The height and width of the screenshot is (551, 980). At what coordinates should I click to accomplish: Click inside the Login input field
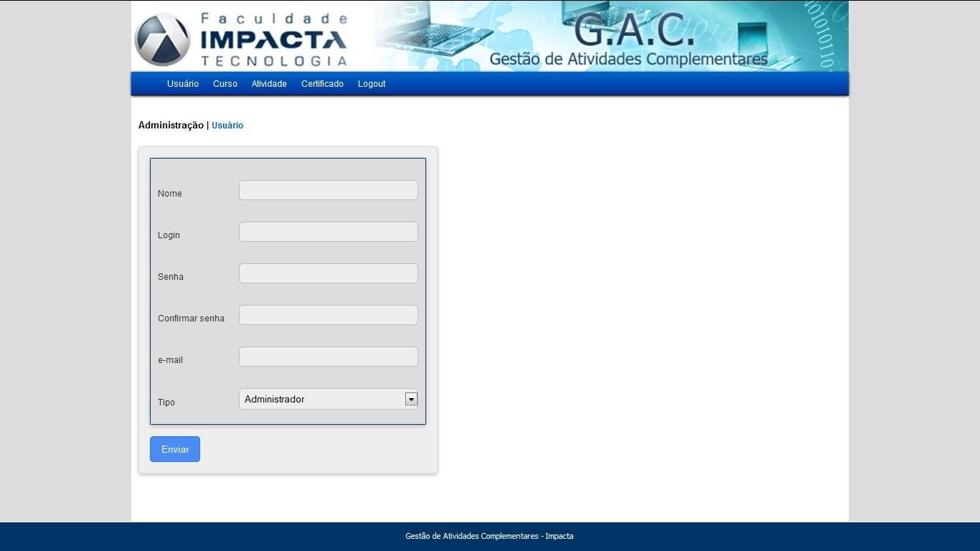328,231
